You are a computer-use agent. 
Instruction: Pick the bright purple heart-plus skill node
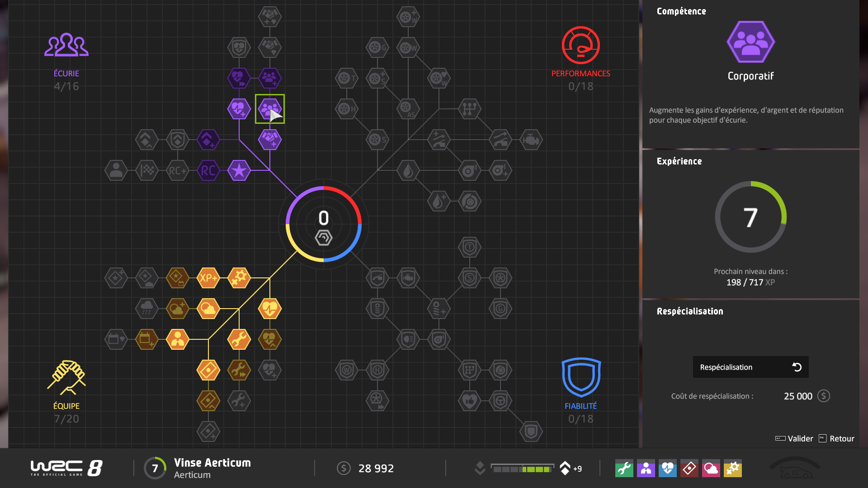tap(239, 109)
